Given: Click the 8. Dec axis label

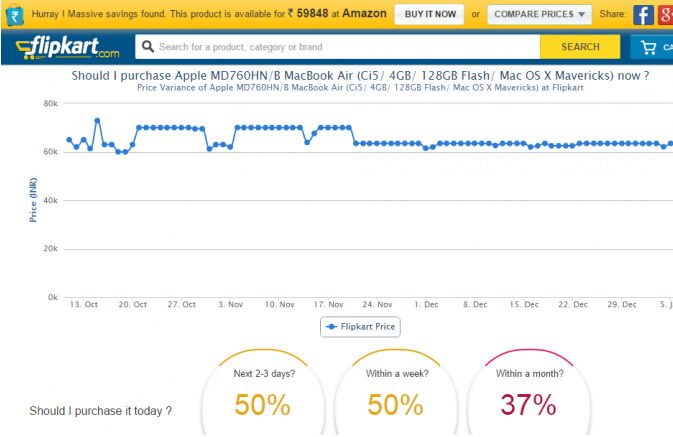Looking at the screenshot, I should click(x=475, y=304).
